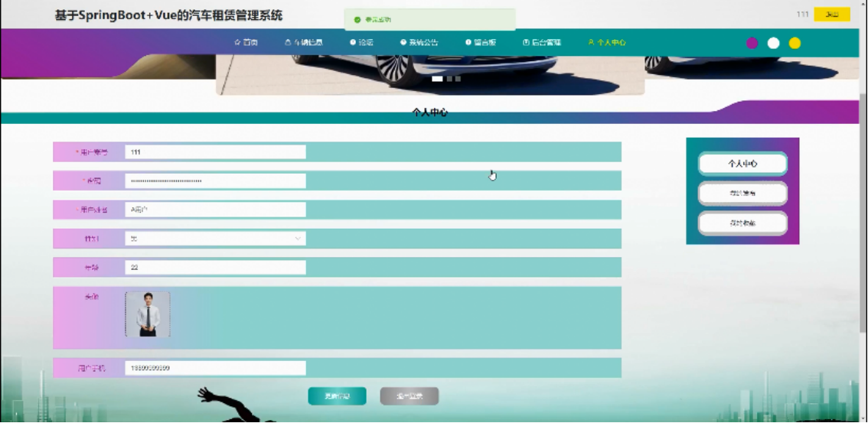Click the car banner image

pyautogui.click(x=430, y=75)
